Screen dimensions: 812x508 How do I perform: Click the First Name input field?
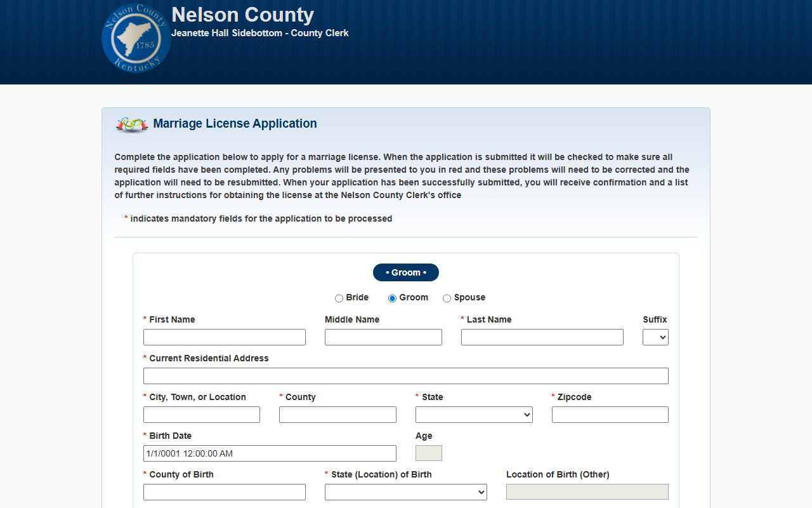tap(225, 337)
